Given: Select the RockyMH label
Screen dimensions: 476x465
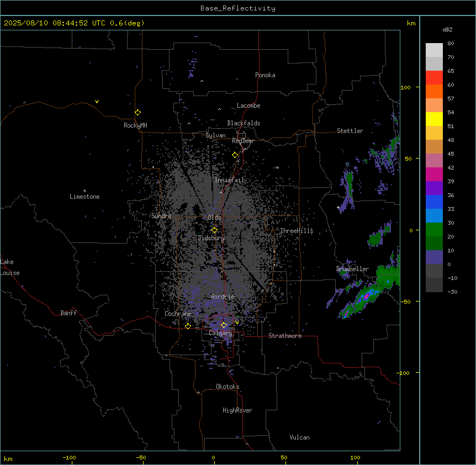Looking at the screenshot, I should point(135,125).
